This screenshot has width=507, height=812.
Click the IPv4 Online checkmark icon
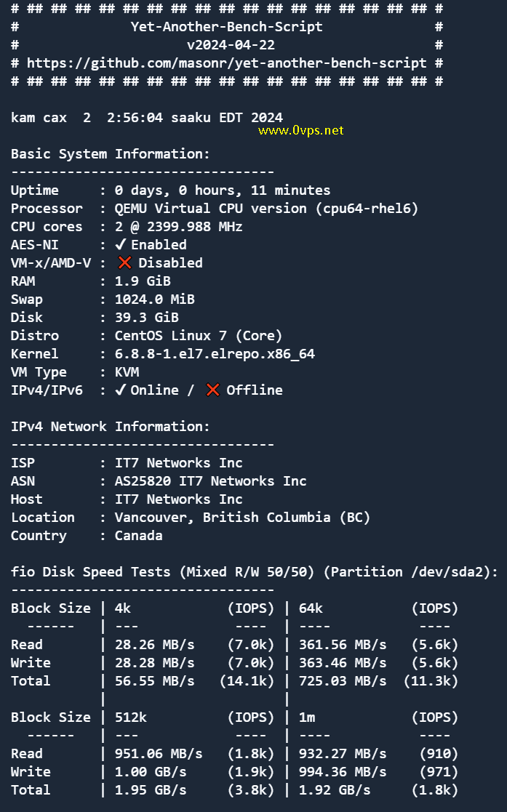(120, 390)
